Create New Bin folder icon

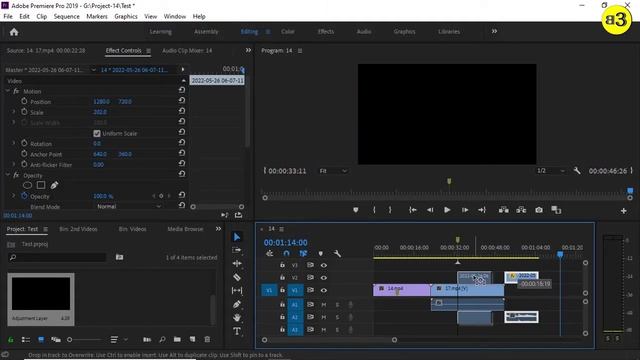(x=177, y=339)
